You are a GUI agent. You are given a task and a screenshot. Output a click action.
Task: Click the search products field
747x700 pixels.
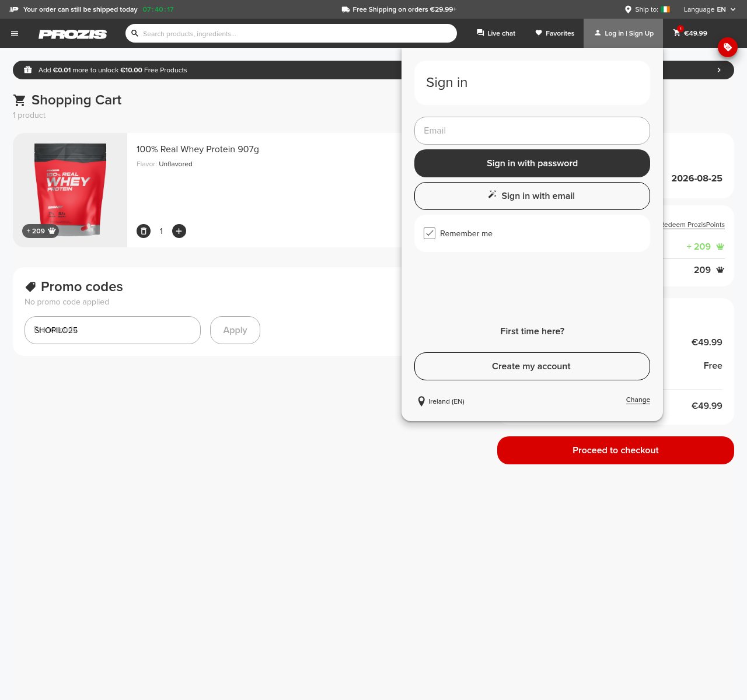[291, 33]
